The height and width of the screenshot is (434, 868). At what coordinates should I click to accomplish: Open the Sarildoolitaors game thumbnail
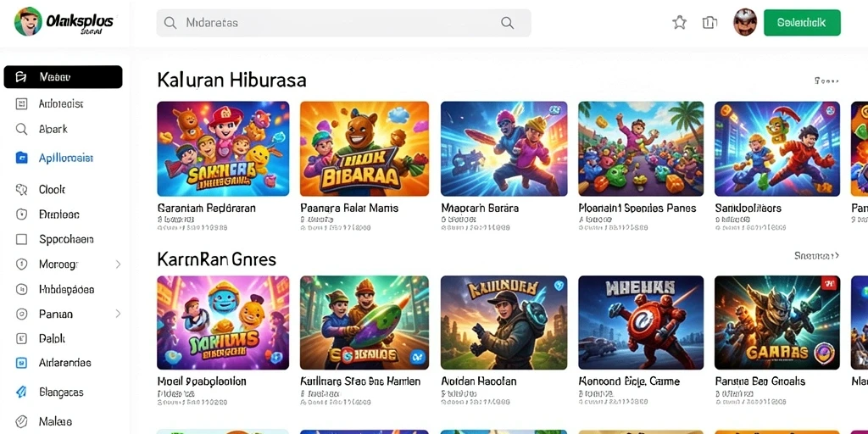coord(777,148)
